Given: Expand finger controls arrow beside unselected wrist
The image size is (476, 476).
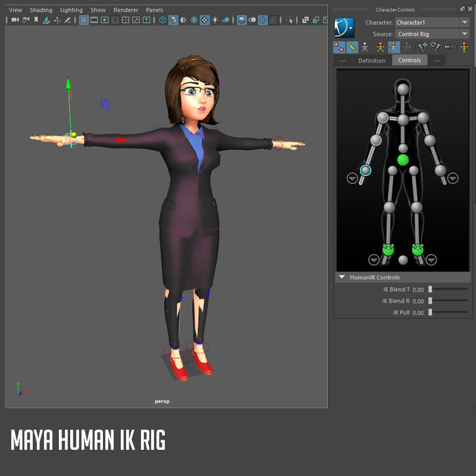Looking at the screenshot, I should (453, 178).
